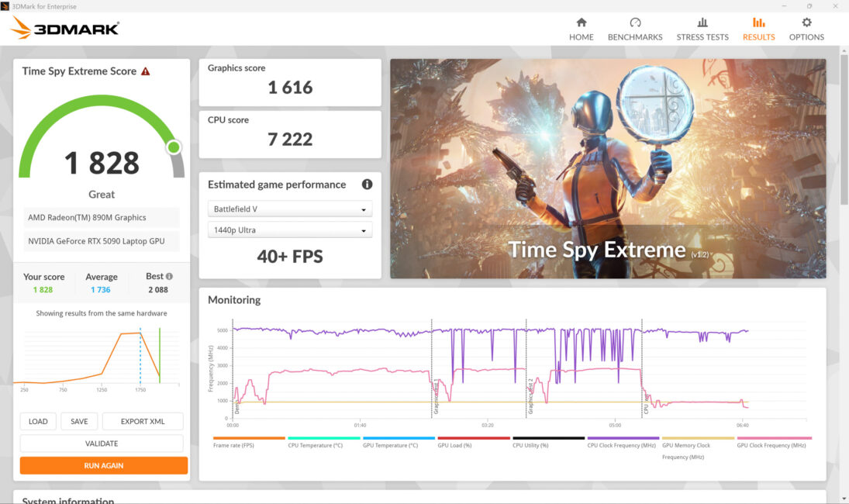This screenshot has width=849, height=504.
Task: Click the scrollbar down arrow
Action: (844, 499)
